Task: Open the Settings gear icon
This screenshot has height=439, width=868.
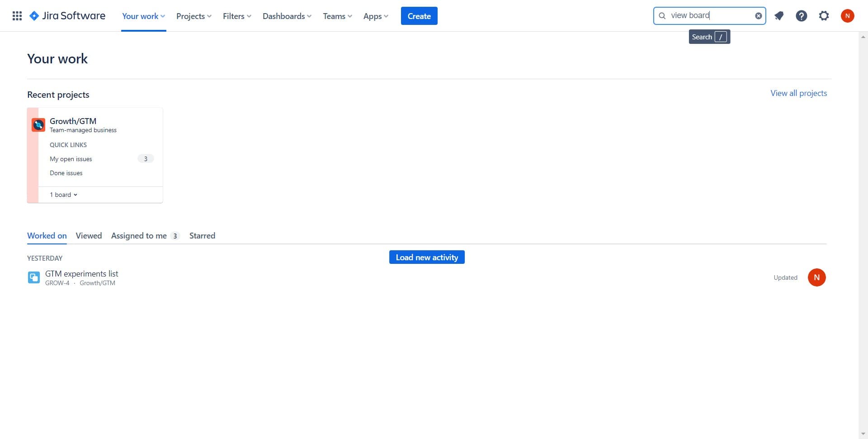Action: tap(824, 16)
